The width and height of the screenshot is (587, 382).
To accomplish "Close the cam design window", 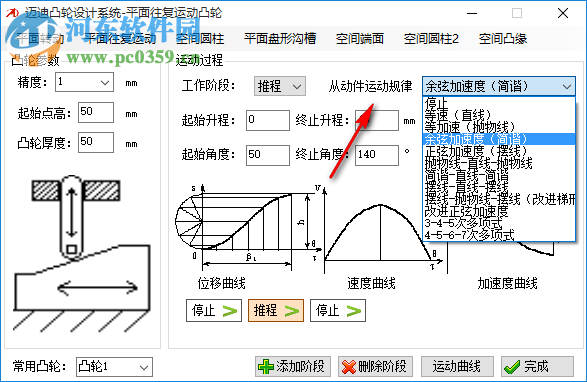I will pyautogui.click(x=563, y=13).
